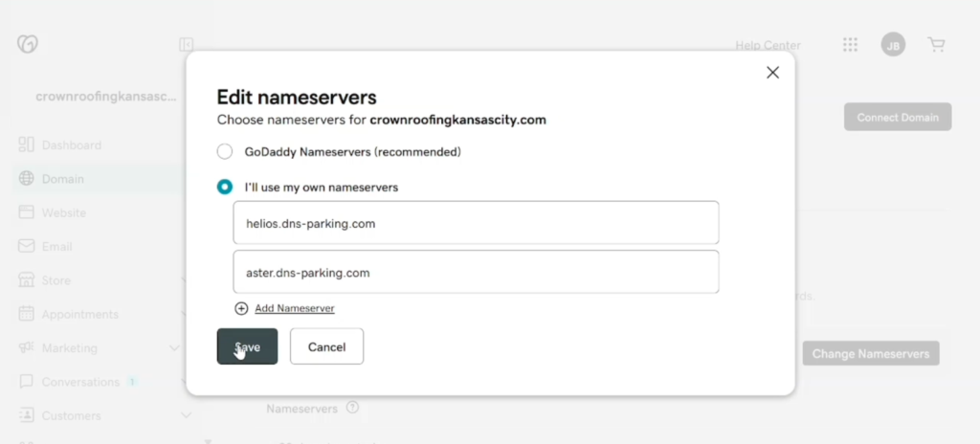The image size is (980, 444).
Task: Click the helios.dns-parking.com nameserver field
Action: (476, 223)
